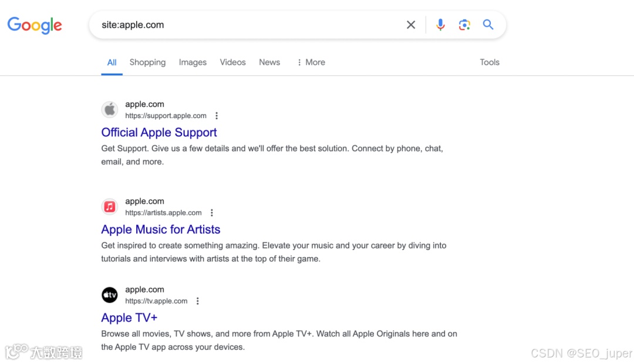Viewport: 634px width, 364px height.
Task: Open options menu beside artists.apple.com
Action: pyautogui.click(x=212, y=213)
